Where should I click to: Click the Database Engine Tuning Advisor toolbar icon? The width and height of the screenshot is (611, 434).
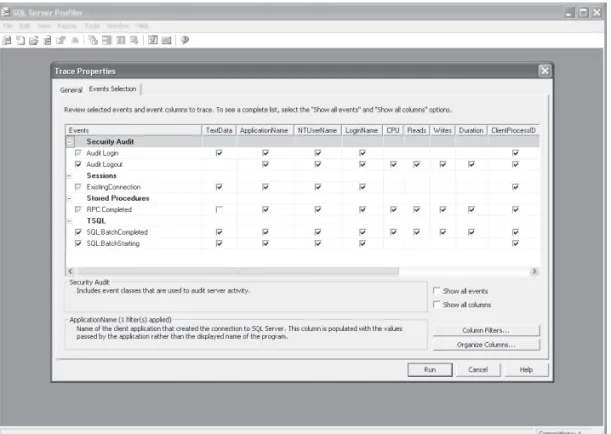tap(153, 40)
